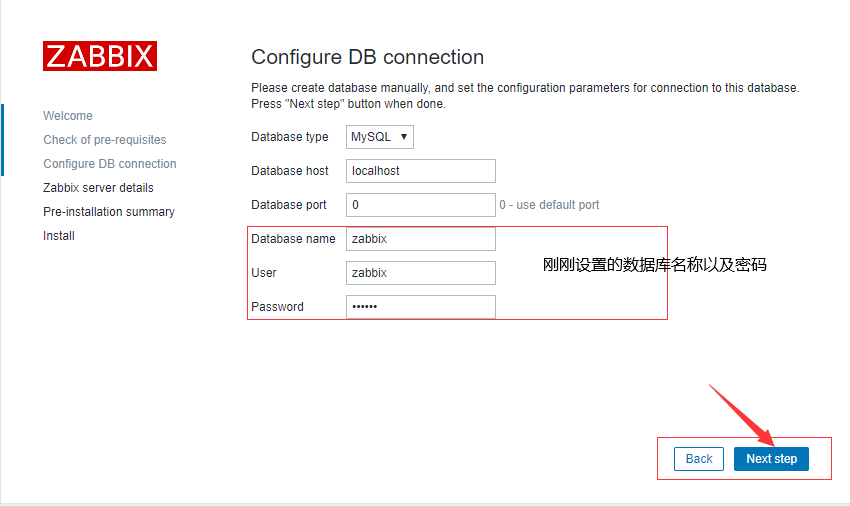Select Check of pre-requisites in sidebar

tap(105, 140)
